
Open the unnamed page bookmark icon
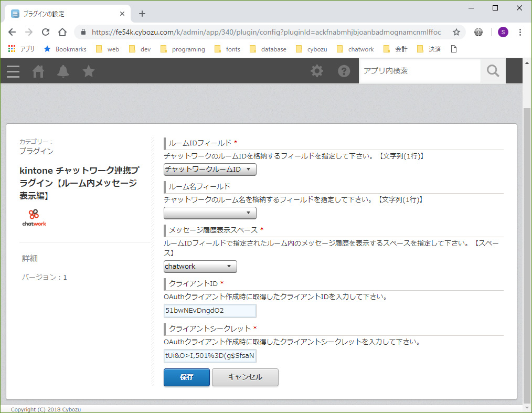tap(454, 49)
